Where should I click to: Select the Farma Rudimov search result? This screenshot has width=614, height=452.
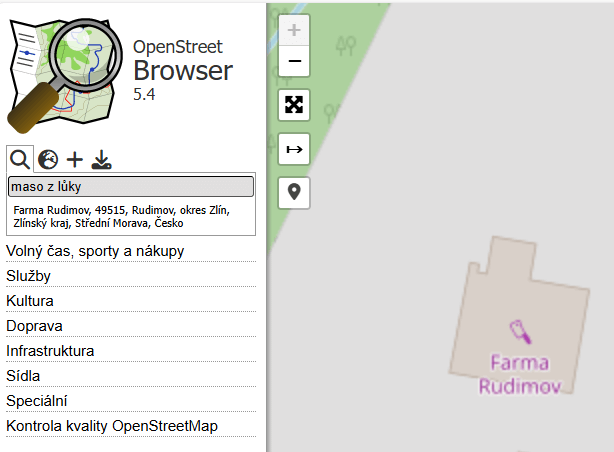[121, 217]
